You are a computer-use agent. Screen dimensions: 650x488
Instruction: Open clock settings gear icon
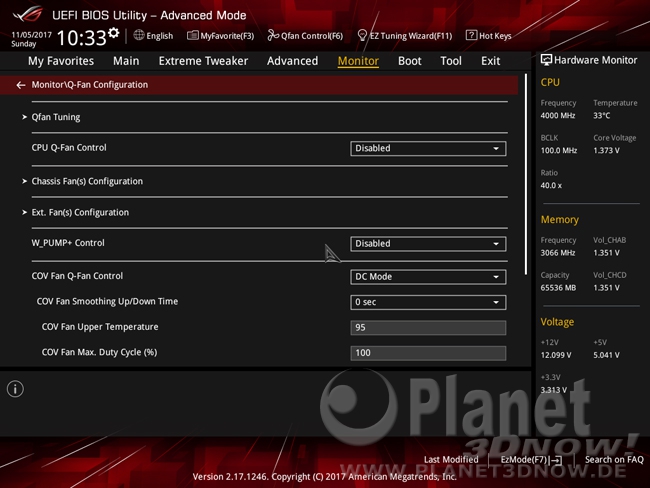click(x=114, y=33)
